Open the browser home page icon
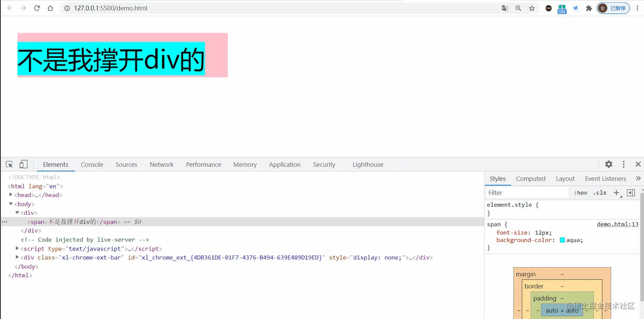The height and width of the screenshot is (319, 644). tap(50, 8)
